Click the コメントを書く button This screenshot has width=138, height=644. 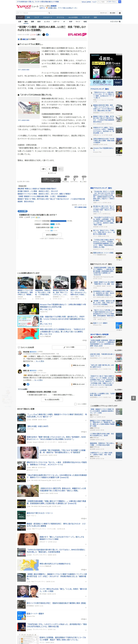(x=69, y=347)
